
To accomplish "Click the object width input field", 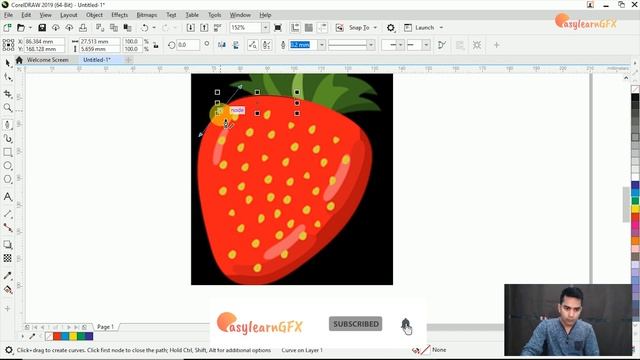I will click(x=99, y=41).
